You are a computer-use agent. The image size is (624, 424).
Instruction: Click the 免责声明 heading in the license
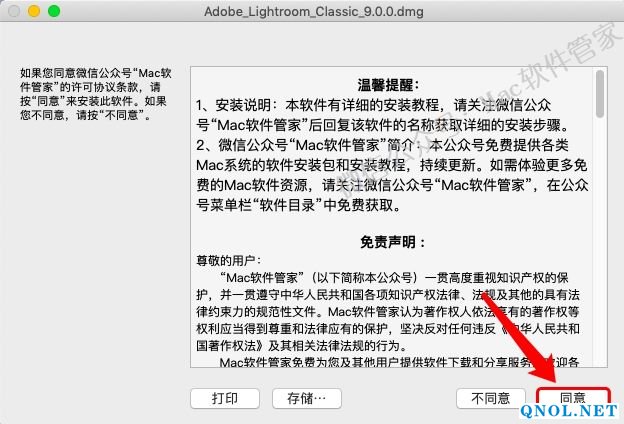click(392, 242)
